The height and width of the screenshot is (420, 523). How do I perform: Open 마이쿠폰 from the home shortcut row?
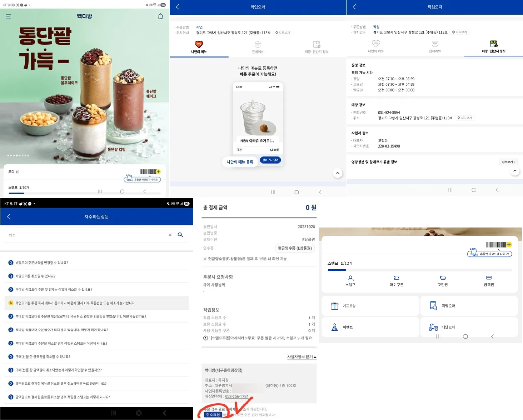click(397, 281)
